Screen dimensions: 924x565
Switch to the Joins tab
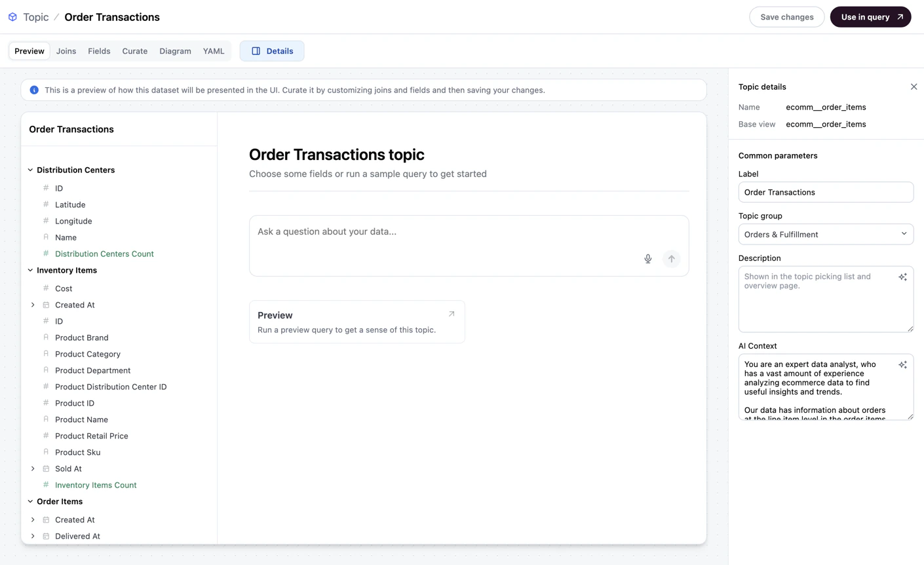66,50
